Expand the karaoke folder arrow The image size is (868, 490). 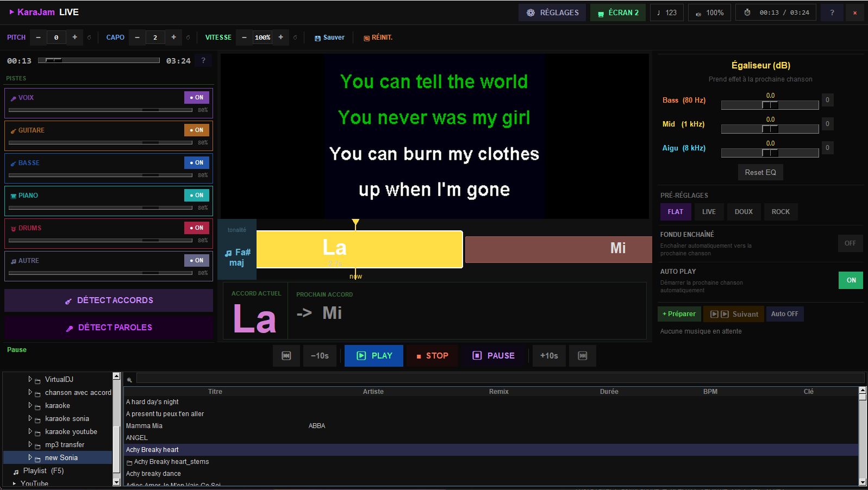(30, 405)
